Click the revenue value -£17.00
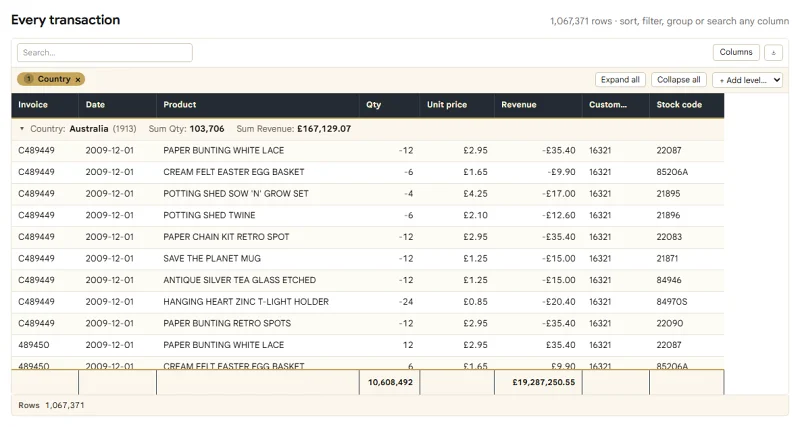This screenshot has width=800, height=427. pos(559,194)
